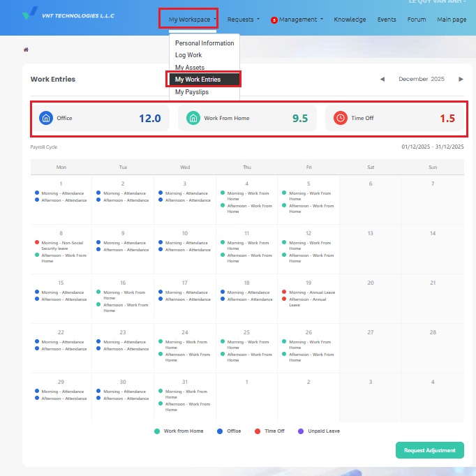Click the red Management notification badge
This screenshot has width=476, height=476.
(x=274, y=20)
